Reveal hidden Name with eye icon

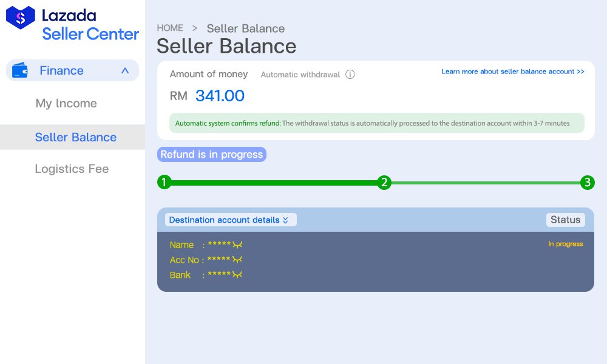tap(237, 244)
